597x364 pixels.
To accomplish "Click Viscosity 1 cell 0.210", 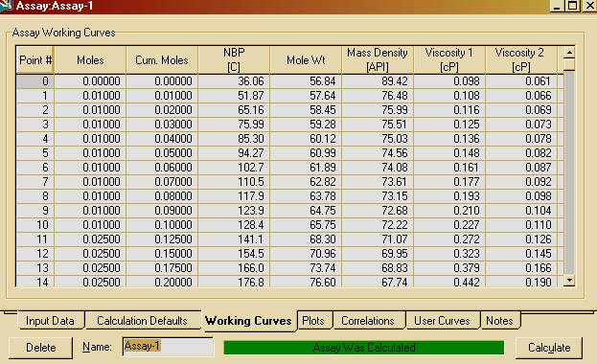I will pos(449,210).
